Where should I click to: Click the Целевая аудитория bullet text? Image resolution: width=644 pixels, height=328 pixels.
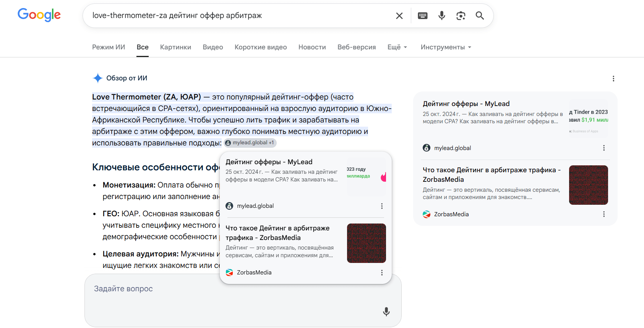coord(141,254)
